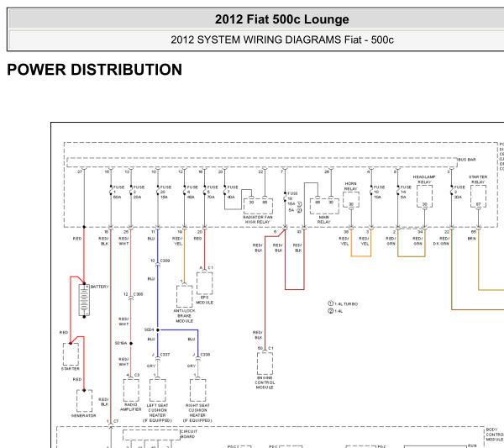
Task: Click the "C337" connector label
Action: 165,355
